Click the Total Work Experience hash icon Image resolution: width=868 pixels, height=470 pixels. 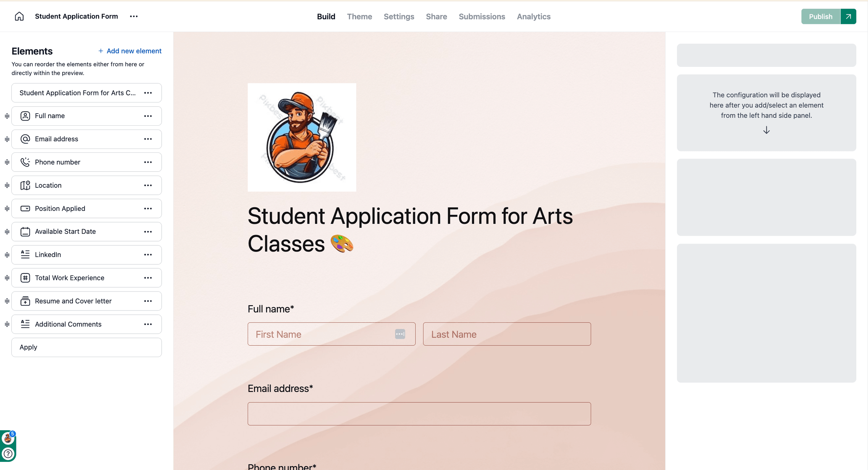point(25,278)
